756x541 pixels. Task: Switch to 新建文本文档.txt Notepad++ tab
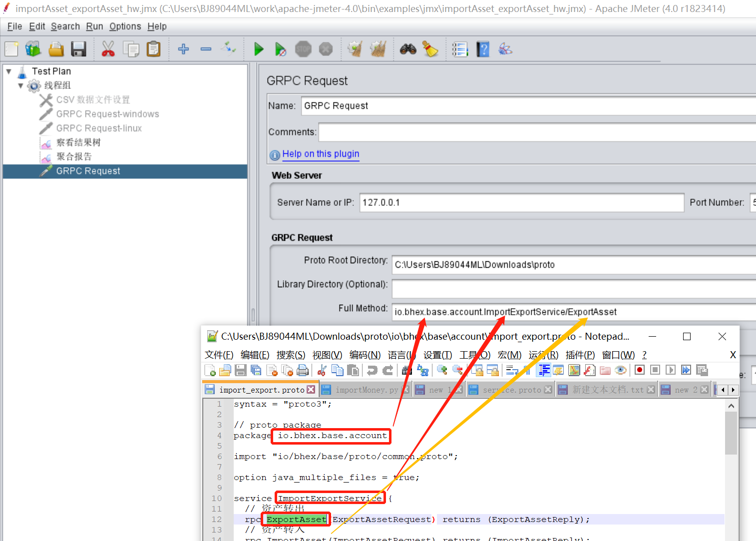(608, 390)
